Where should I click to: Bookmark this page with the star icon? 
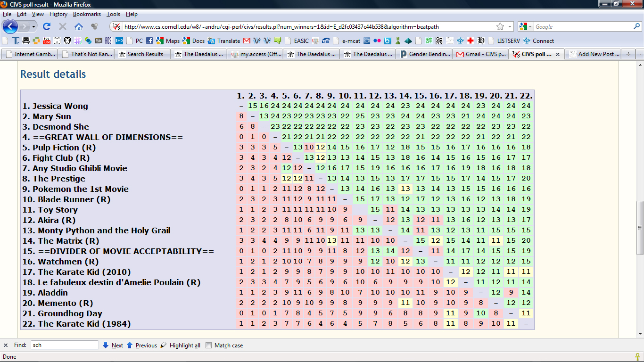coord(500,26)
